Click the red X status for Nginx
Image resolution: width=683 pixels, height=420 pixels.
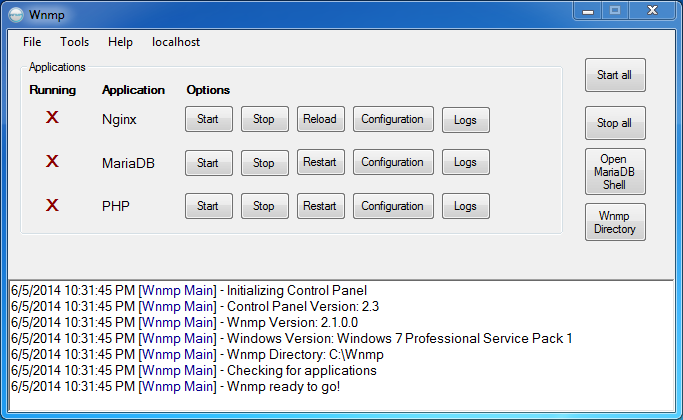pyautogui.click(x=52, y=117)
